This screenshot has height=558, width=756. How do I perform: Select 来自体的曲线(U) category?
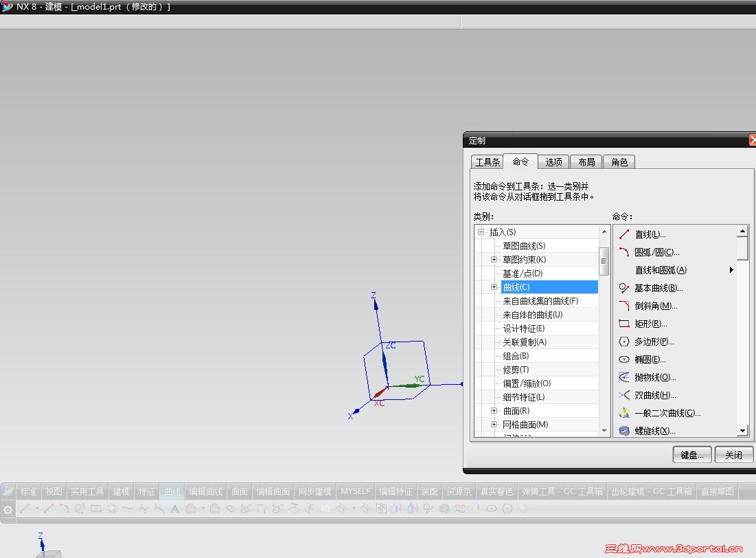click(x=533, y=315)
